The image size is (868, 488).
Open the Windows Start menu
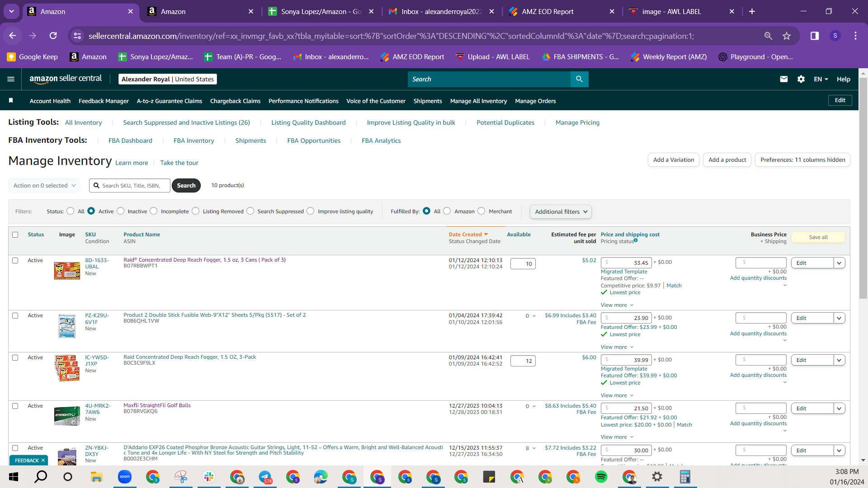(14, 477)
